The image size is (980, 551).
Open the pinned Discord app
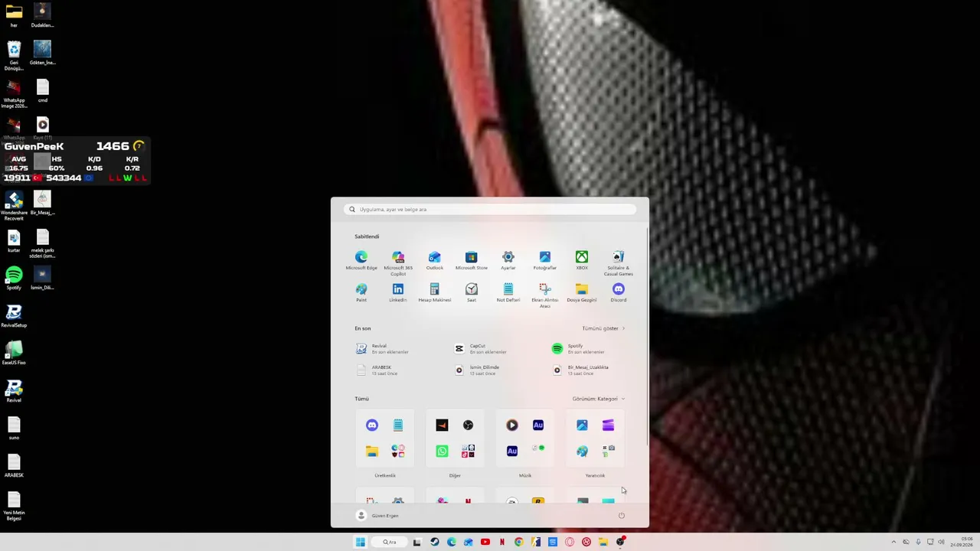619,292
